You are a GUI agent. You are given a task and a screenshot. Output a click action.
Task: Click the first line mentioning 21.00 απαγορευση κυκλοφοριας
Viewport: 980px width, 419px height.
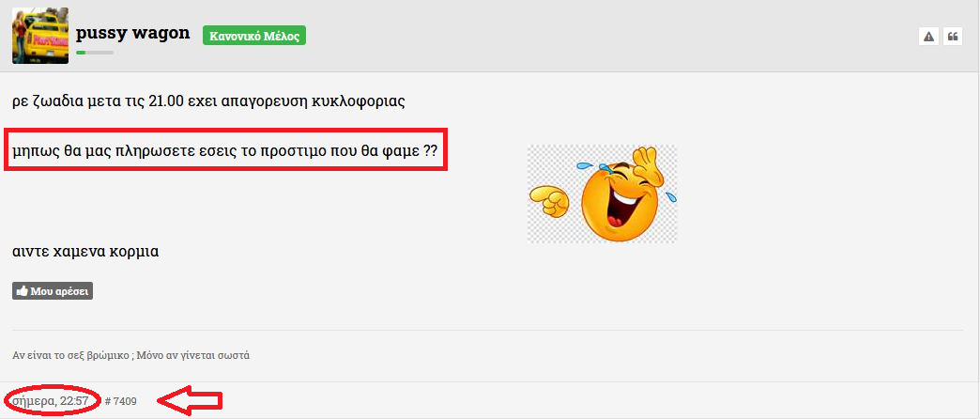click(x=208, y=101)
